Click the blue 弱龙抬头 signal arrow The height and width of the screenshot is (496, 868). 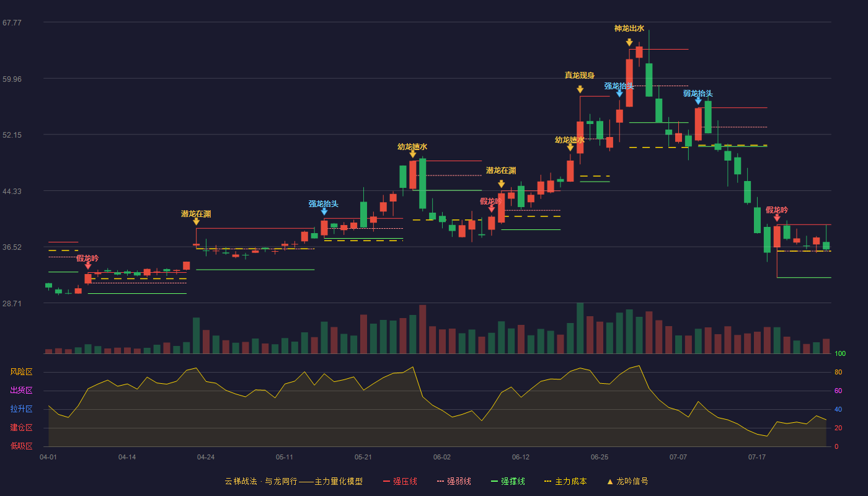(x=698, y=101)
